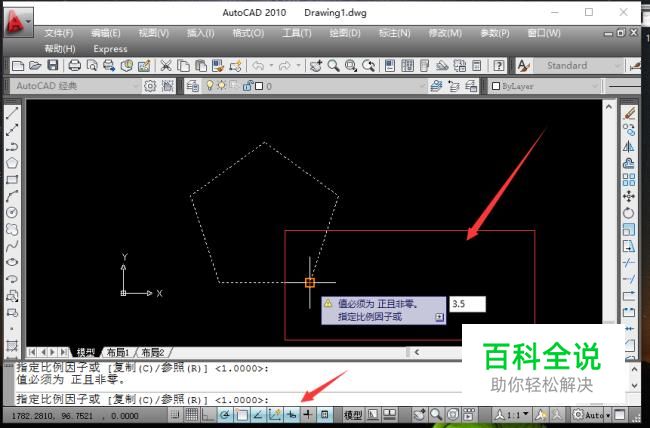This screenshot has height=428, width=650.
Task: Click the 模型 status bar button
Action: click(353, 414)
